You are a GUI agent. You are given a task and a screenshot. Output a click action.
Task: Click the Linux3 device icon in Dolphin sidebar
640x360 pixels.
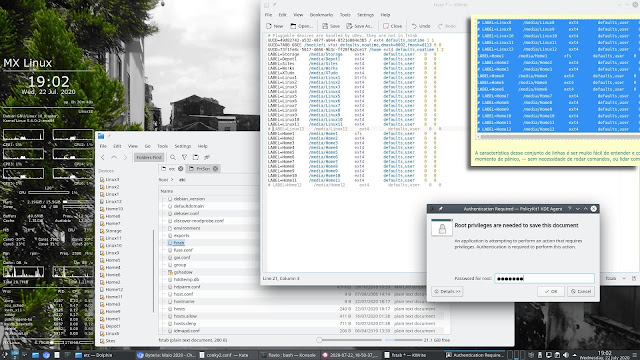pos(102,180)
